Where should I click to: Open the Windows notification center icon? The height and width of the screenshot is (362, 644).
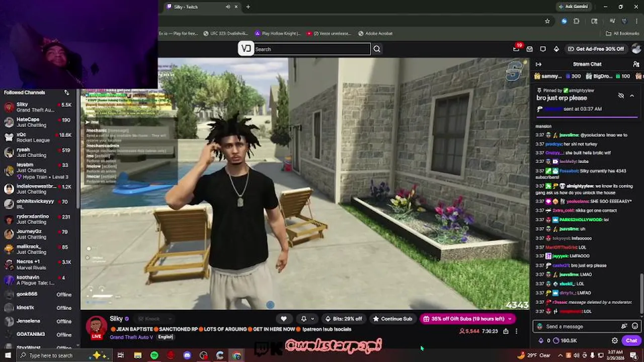633,355
